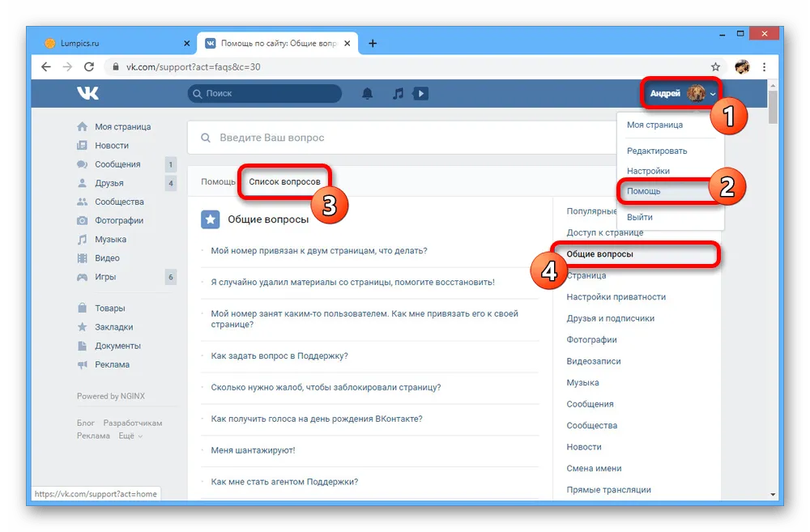Click the Введите Ваш вопрос field
Image resolution: width=810 pixels, height=532 pixels.
click(x=403, y=138)
